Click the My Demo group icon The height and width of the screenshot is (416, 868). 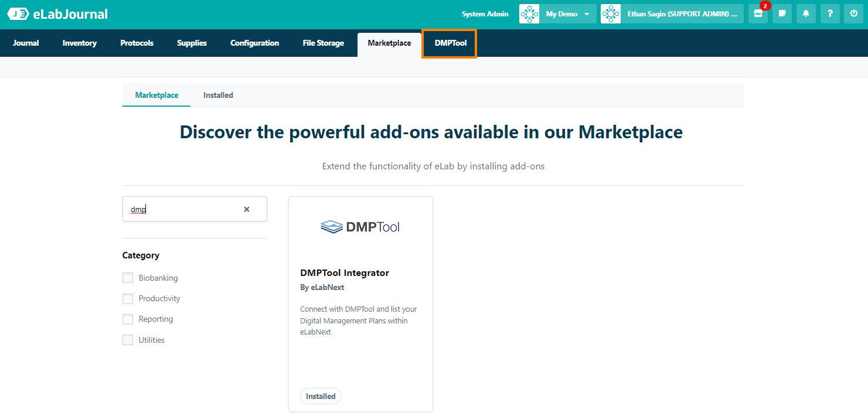click(529, 14)
